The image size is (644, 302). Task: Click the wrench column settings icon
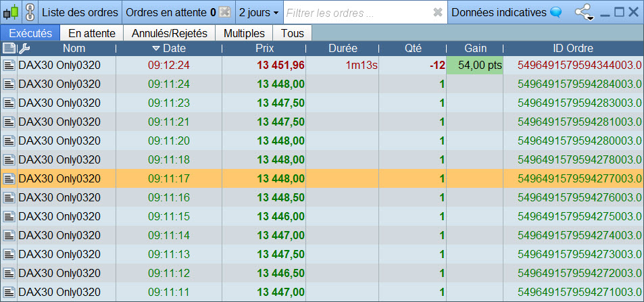[24, 49]
